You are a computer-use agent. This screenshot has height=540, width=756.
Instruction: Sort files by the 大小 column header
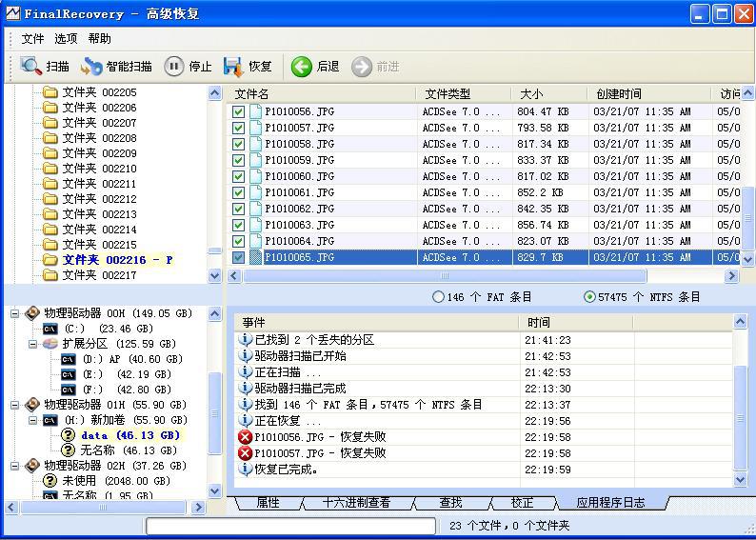[x=531, y=93]
